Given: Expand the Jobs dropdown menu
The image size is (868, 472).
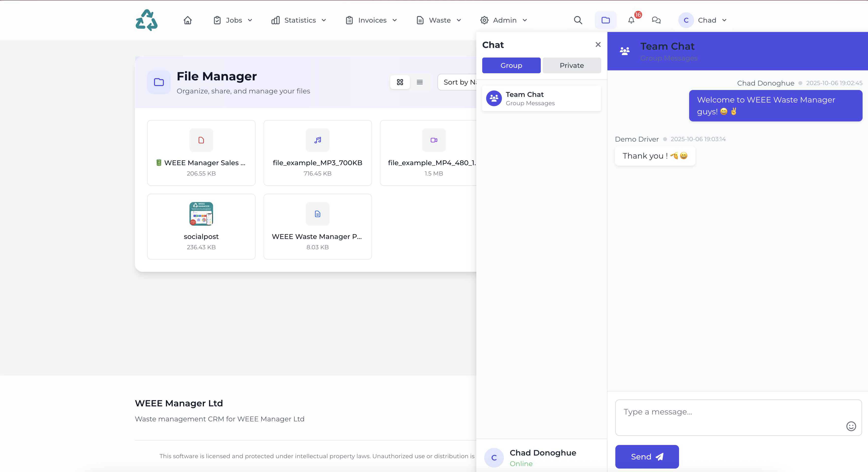Looking at the screenshot, I should pos(233,20).
